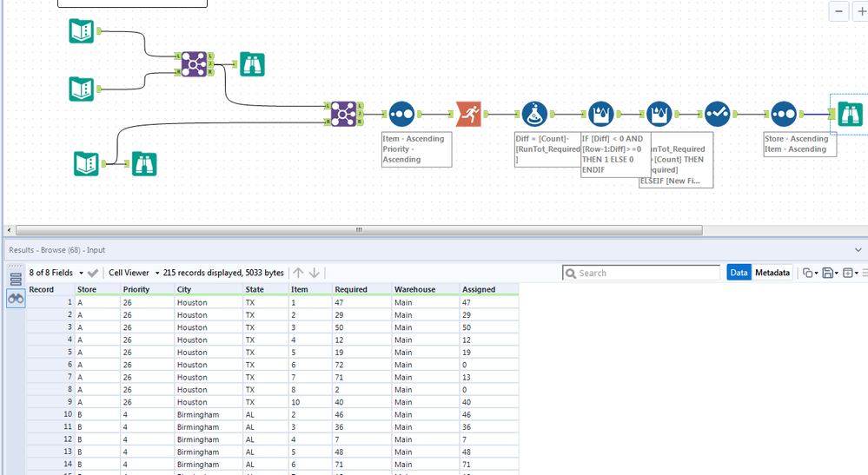Click the zoom out minus button
Screen dimensions: 868x475
pyautogui.click(x=838, y=11)
